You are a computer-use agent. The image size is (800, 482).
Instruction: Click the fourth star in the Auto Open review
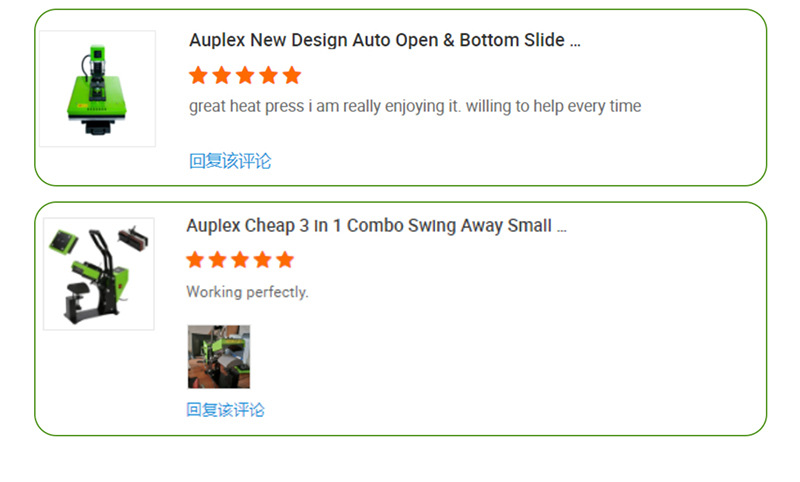coord(268,75)
